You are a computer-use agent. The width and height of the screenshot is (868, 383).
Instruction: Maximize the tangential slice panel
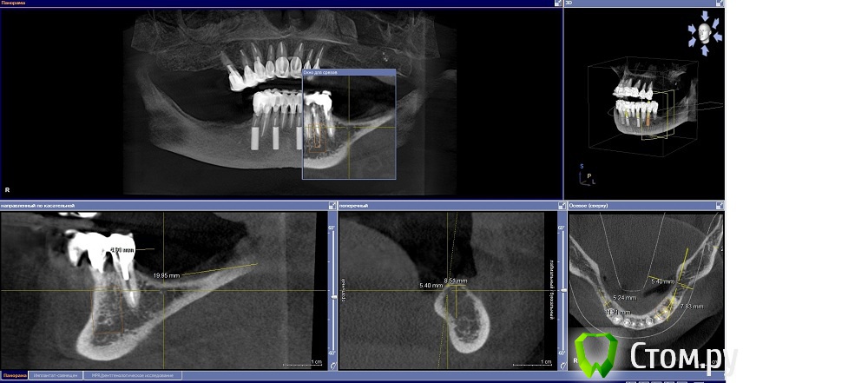click(x=332, y=206)
